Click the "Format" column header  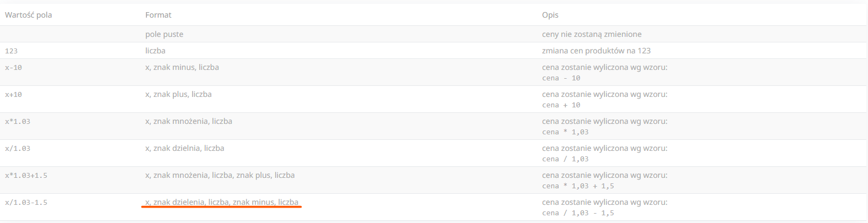pyautogui.click(x=159, y=15)
